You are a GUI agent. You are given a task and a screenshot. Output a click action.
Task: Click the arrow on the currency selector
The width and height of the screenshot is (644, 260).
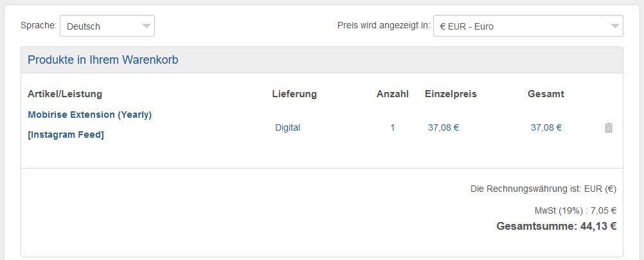pos(614,26)
